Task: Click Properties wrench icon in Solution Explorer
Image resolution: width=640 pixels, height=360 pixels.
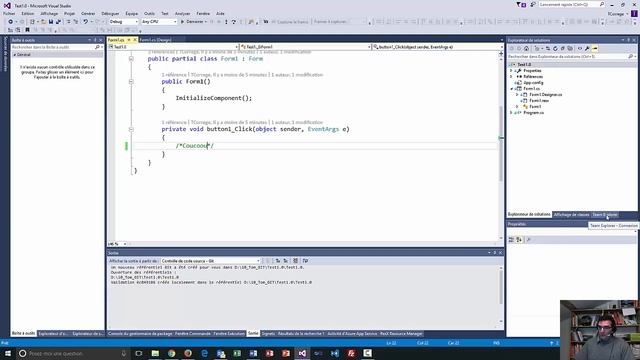Action: tap(587, 49)
